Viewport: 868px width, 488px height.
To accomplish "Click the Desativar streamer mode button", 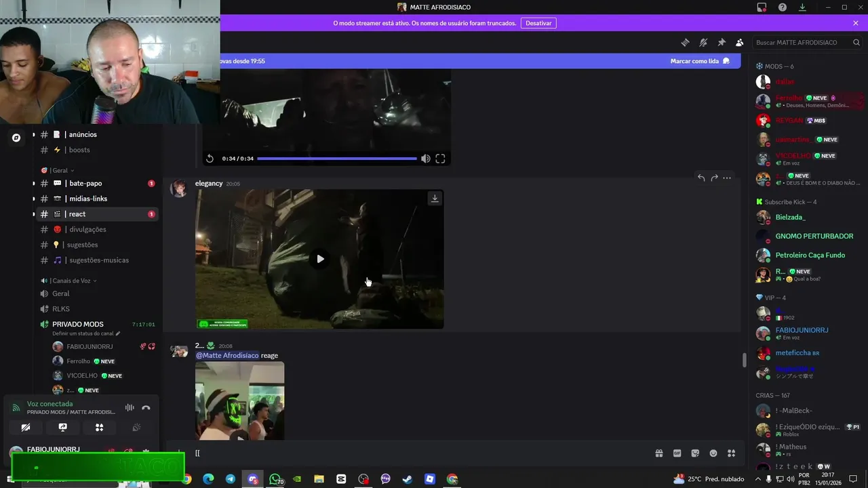I will (x=538, y=23).
